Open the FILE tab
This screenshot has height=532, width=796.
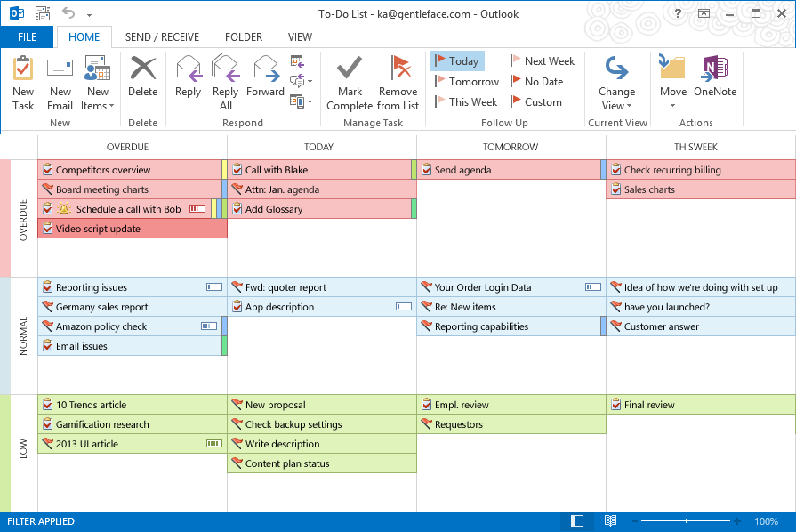[27, 37]
